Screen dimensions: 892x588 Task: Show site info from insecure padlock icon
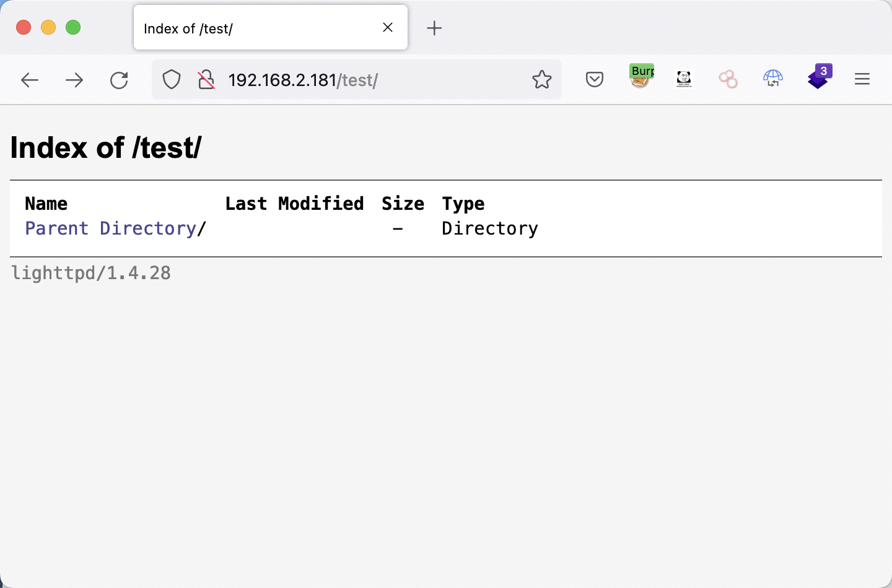point(206,80)
